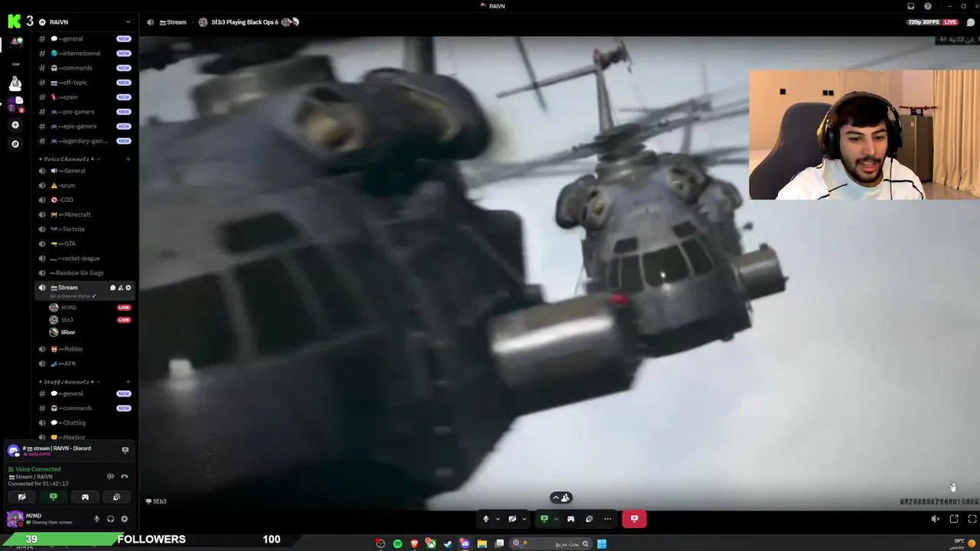Mute microphone in user panel
980x551 pixels.
tap(96, 519)
